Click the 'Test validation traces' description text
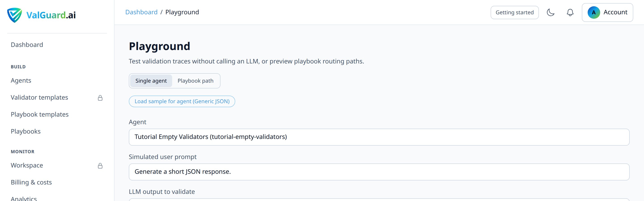 click(246, 61)
